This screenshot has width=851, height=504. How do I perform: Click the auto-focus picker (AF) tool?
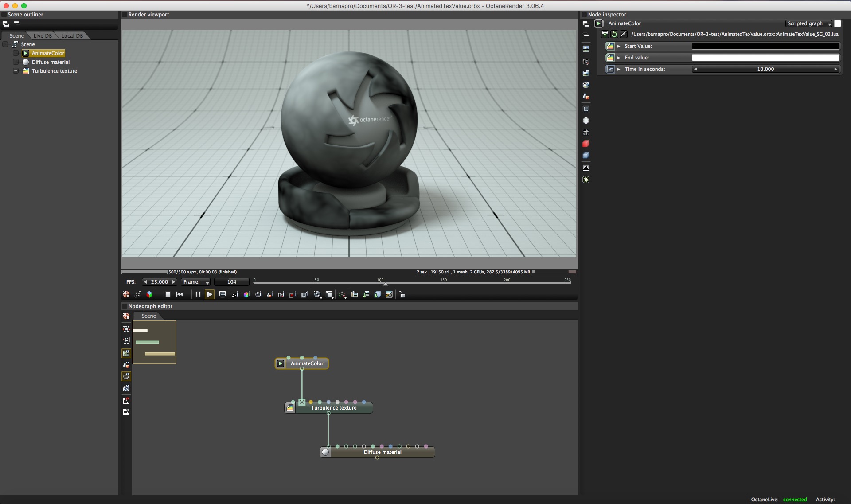[x=235, y=295]
